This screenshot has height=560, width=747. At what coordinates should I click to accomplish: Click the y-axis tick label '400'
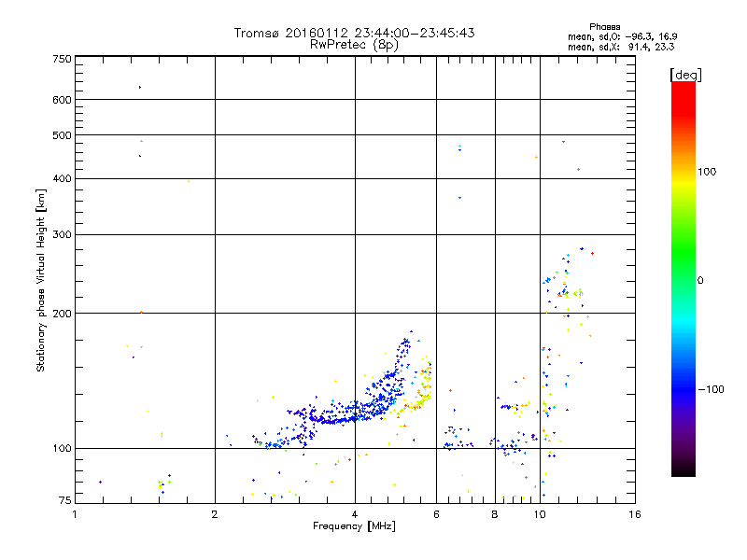point(62,178)
